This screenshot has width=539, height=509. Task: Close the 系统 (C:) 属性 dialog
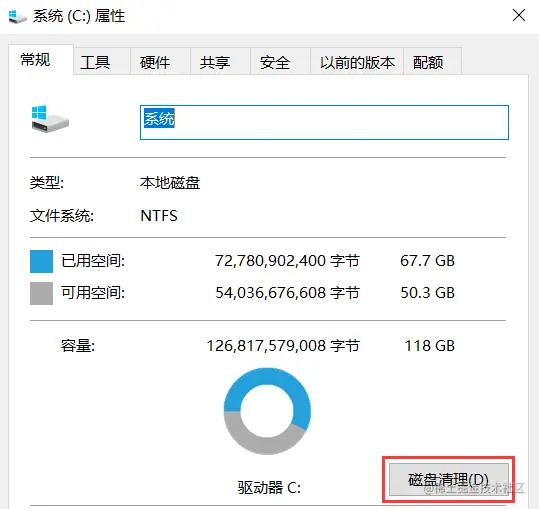coord(518,15)
